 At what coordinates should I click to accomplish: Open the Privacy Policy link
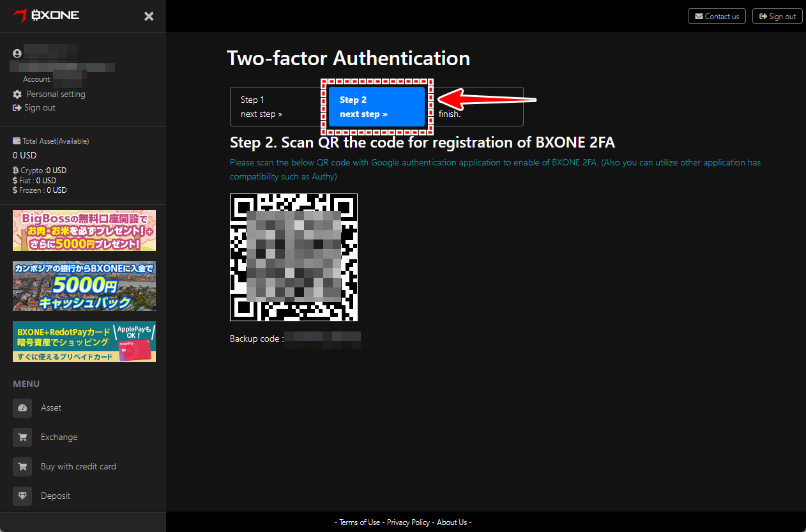coord(408,522)
